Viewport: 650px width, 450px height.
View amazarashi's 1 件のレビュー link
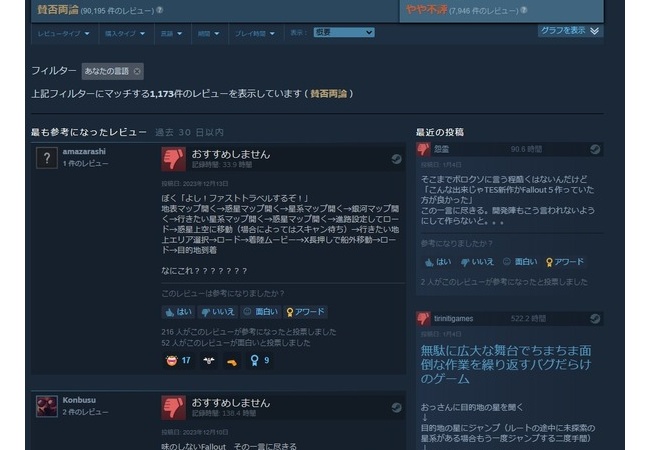click(x=85, y=164)
